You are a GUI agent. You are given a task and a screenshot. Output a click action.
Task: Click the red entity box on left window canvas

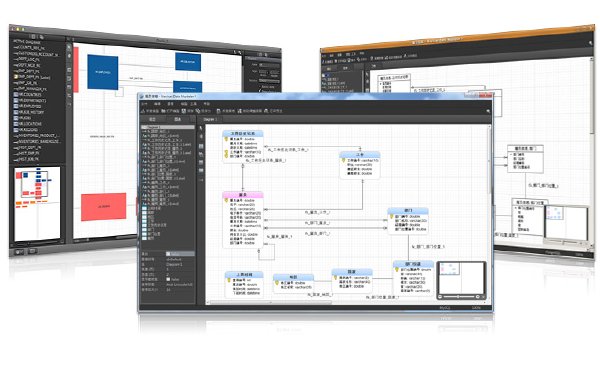click(103, 207)
